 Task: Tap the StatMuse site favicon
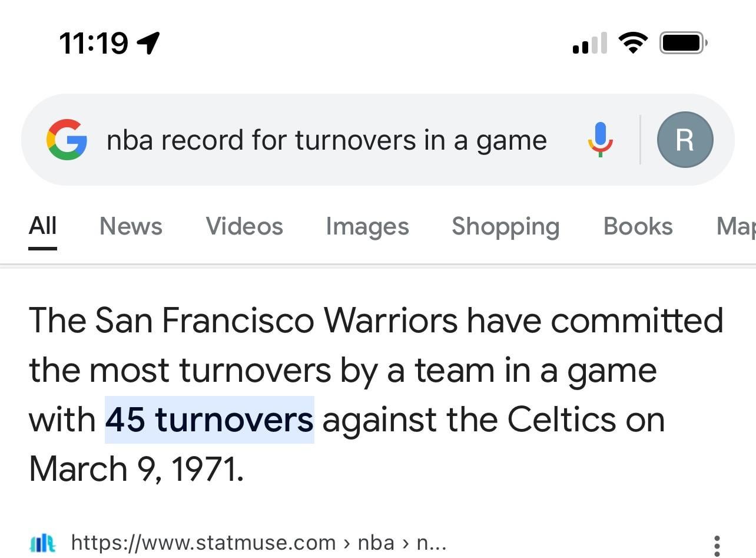point(43,543)
